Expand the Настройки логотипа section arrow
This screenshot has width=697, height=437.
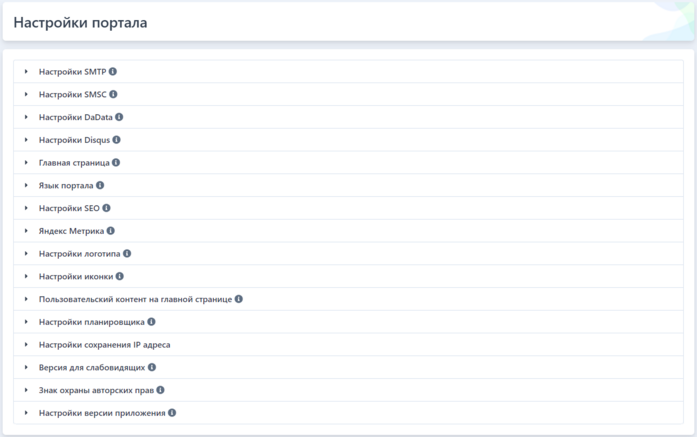pos(26,254)
